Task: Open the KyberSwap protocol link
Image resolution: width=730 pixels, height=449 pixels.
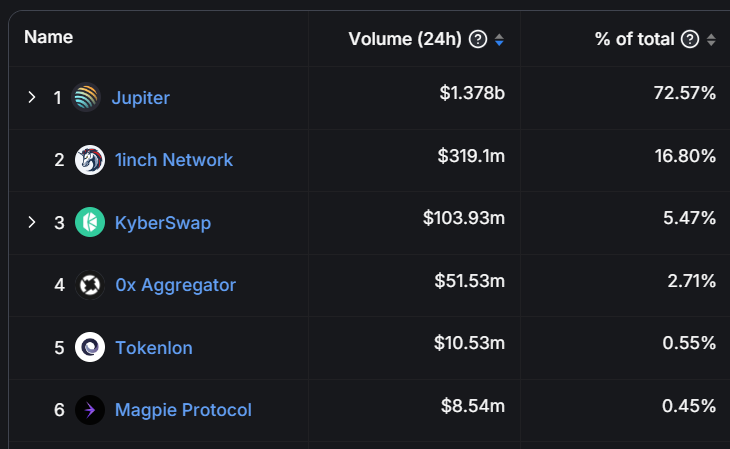Action: 163,223
